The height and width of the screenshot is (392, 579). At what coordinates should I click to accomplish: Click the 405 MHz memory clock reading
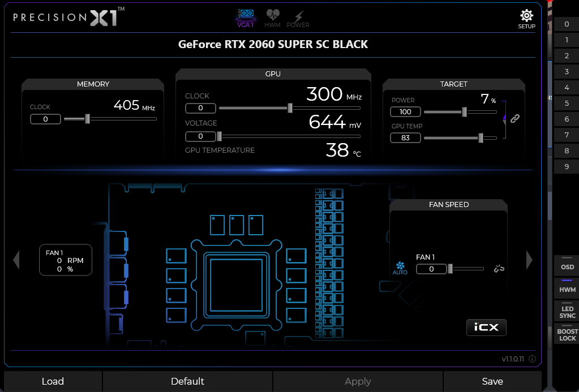click(134, 105)
